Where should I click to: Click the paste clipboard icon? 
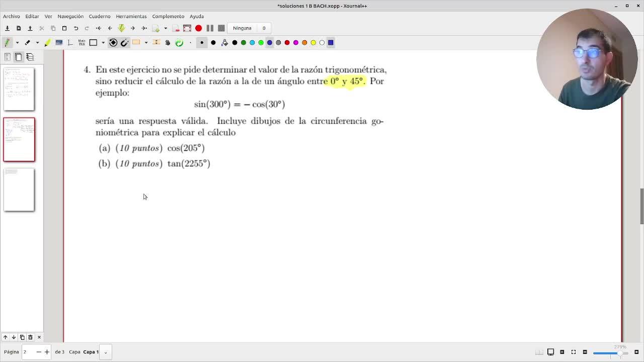[64, 28]
